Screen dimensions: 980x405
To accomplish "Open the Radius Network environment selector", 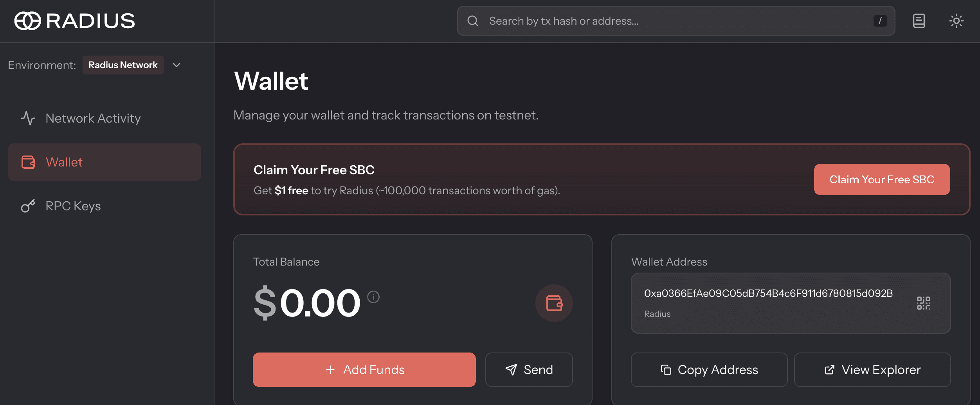I will pos(123,65).
